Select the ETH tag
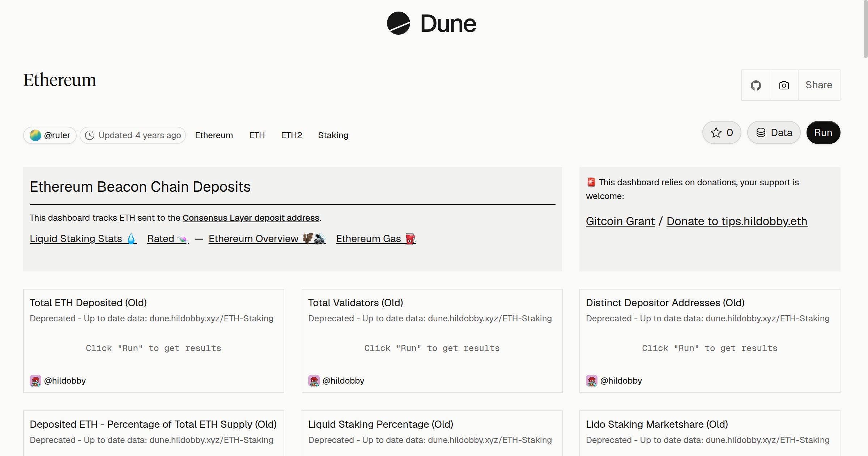Screen dimensions: 868x456 [257, 135]
